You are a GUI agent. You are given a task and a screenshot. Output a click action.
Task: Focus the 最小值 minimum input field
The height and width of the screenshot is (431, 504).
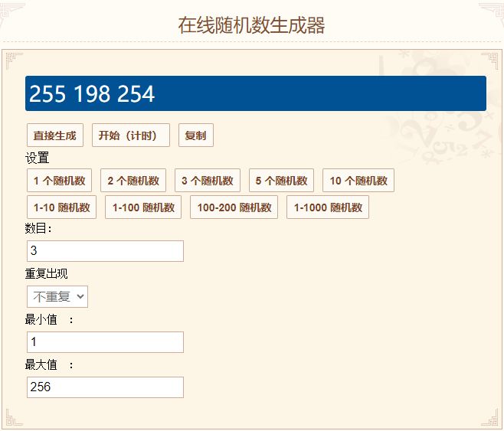tap(106, 342)
